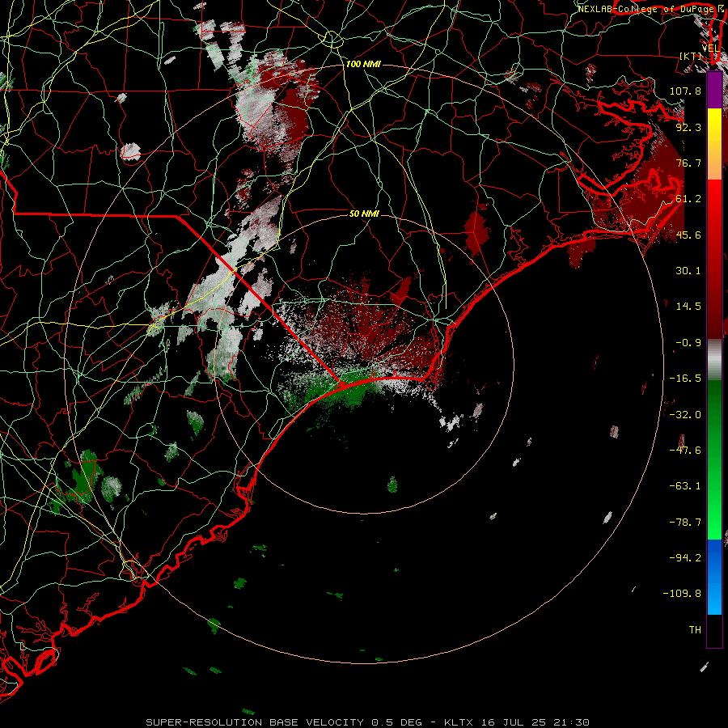Image resolution: width=728 pixels, height=728 pixels.
Task: Click the 107.8 legend value
Action: click(685, 91)
